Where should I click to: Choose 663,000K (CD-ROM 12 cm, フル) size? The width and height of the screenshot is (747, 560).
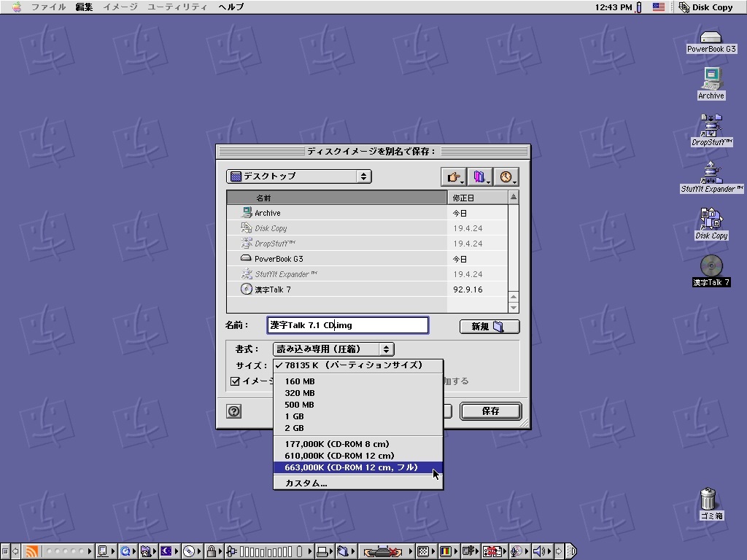[x=358, y=467]
